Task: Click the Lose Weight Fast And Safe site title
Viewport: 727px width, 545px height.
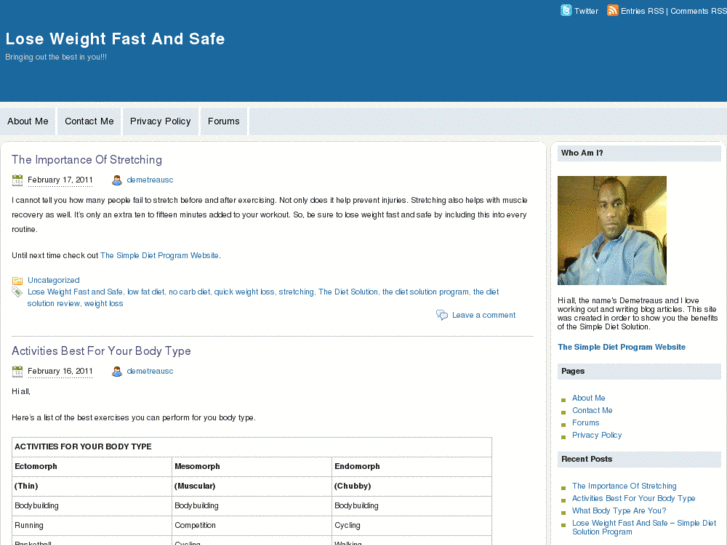Action: [x=115, y=39]
